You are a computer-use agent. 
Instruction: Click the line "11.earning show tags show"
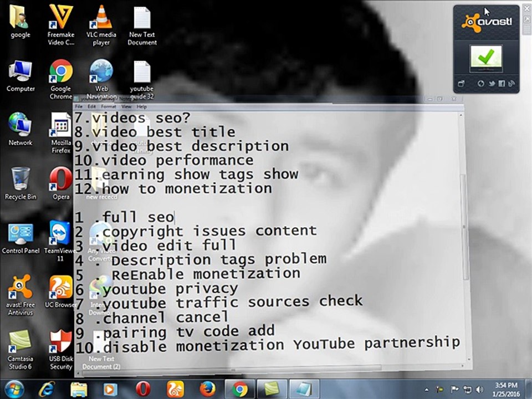[186, 175]
